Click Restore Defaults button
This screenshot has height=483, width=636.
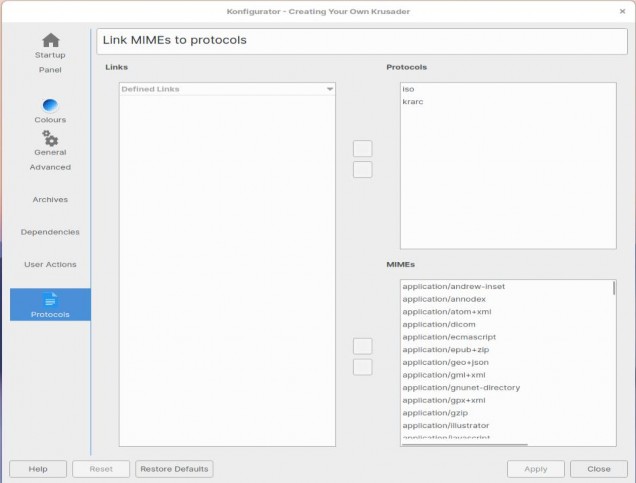pos(174,469)
